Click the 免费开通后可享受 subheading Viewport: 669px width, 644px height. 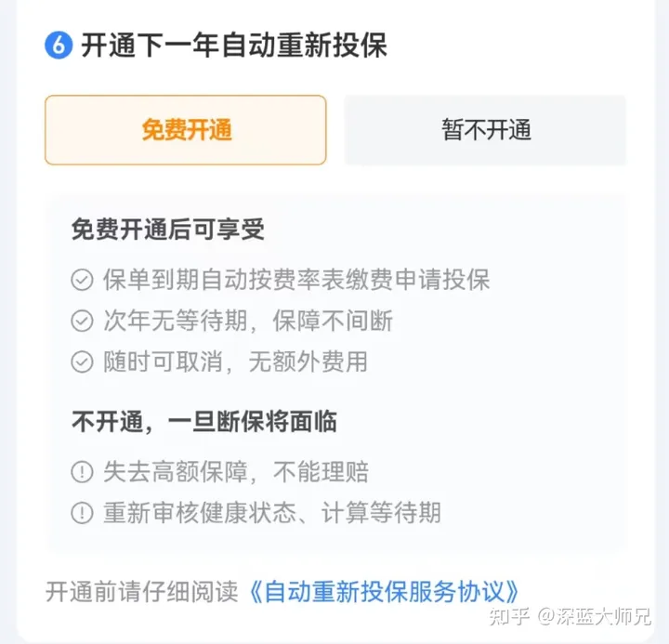pos(168,230)
